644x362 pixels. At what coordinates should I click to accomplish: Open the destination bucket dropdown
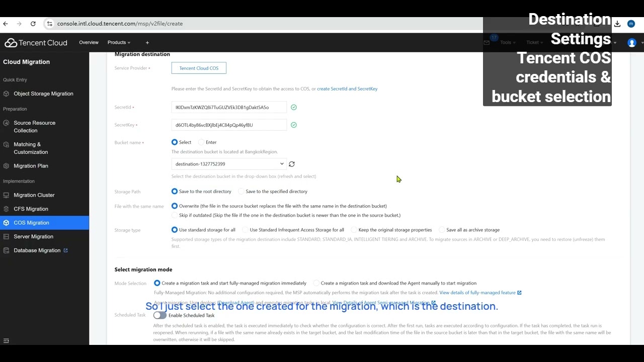tap(229, 164)
